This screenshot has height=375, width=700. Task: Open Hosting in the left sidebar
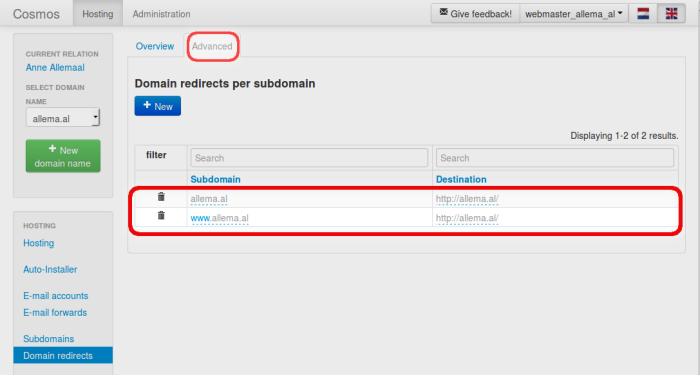pyautogui.click(x=38, y=243)
